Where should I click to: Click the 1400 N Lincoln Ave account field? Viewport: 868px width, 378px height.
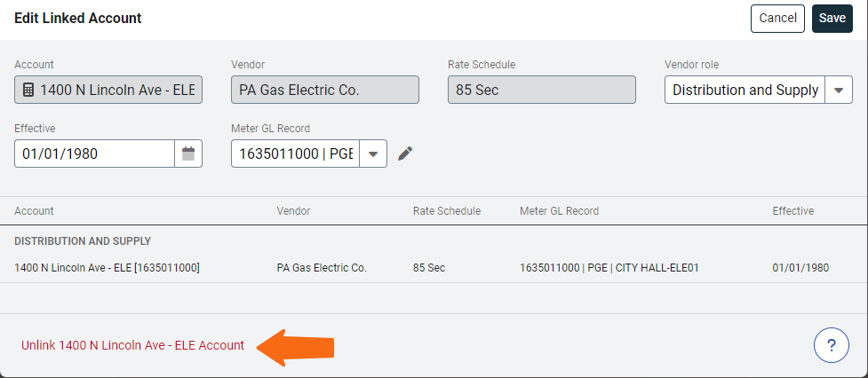108,91
